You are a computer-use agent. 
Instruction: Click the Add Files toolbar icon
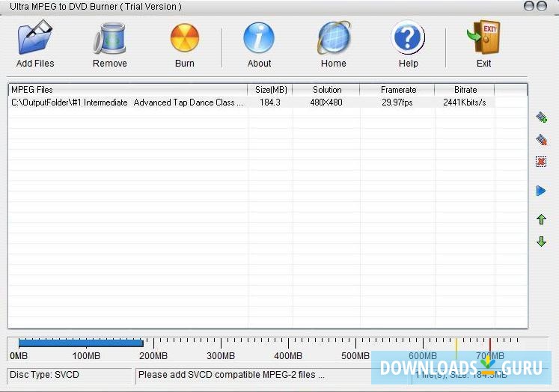[35, 38]
